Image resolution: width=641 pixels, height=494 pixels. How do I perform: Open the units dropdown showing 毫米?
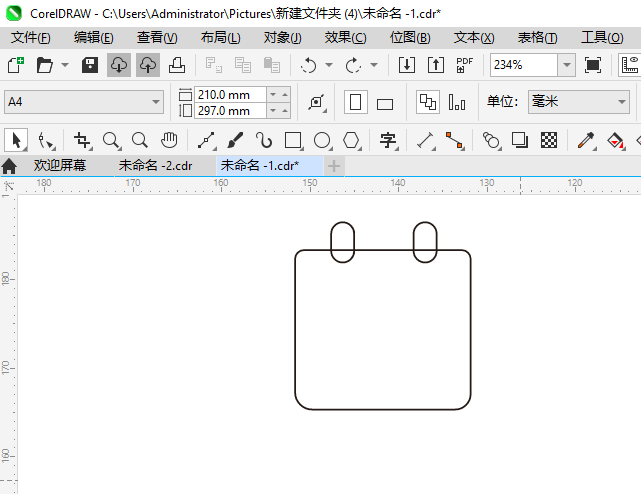click(578, 102)
